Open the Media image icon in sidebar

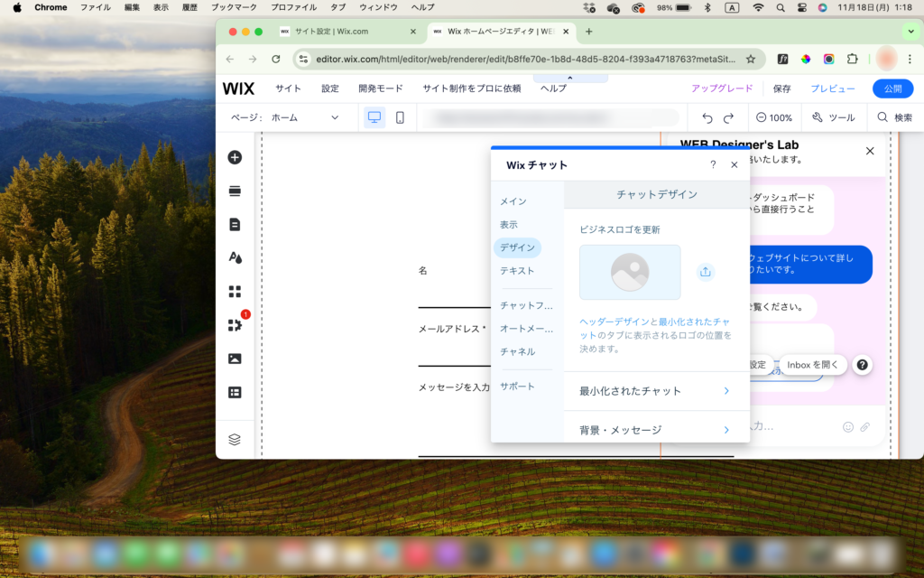pyautogui.click(x=235, y=359)
